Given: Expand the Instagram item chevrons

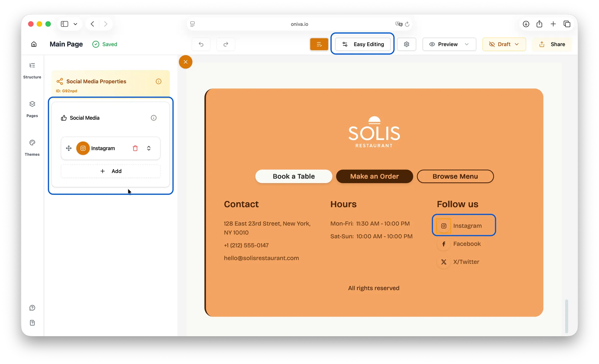Looking at the screenshot, I should (149, 148).
